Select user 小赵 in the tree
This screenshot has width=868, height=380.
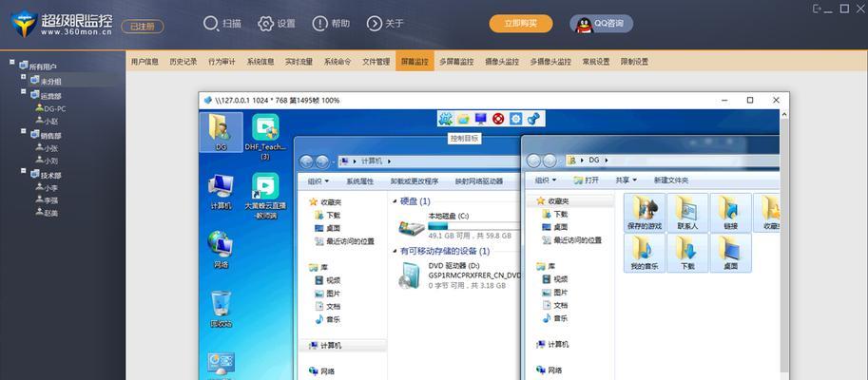coord(47,121)
